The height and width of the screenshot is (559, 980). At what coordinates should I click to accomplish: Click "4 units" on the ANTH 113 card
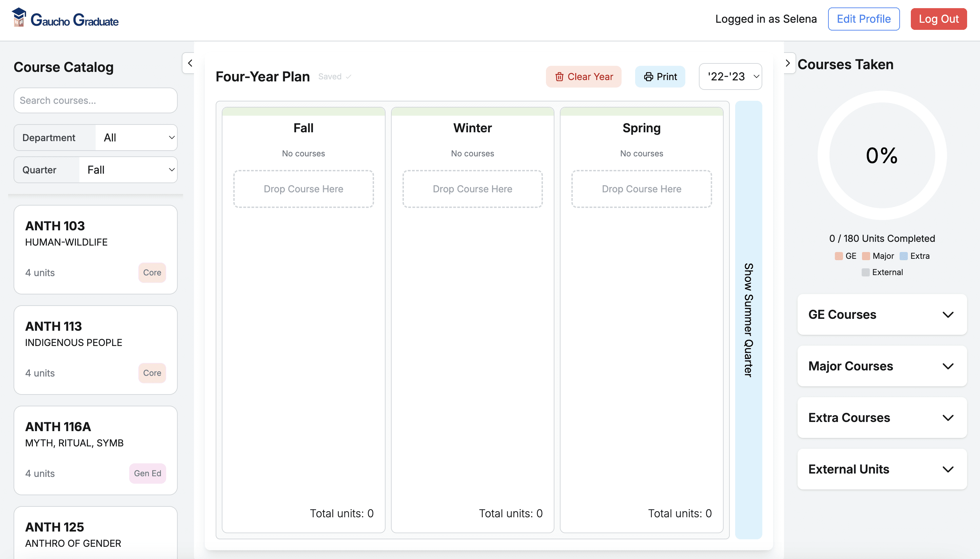click(x=40, y=373)
